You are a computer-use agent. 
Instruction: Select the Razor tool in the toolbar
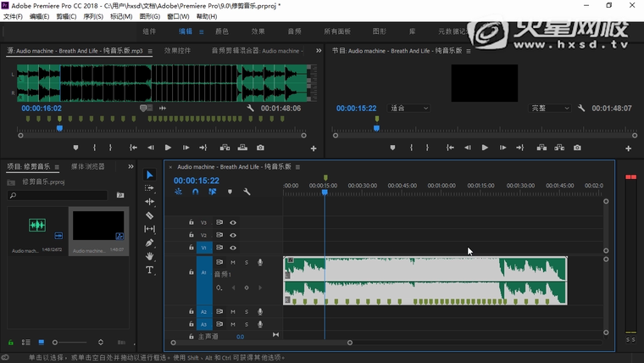point(150,215)
